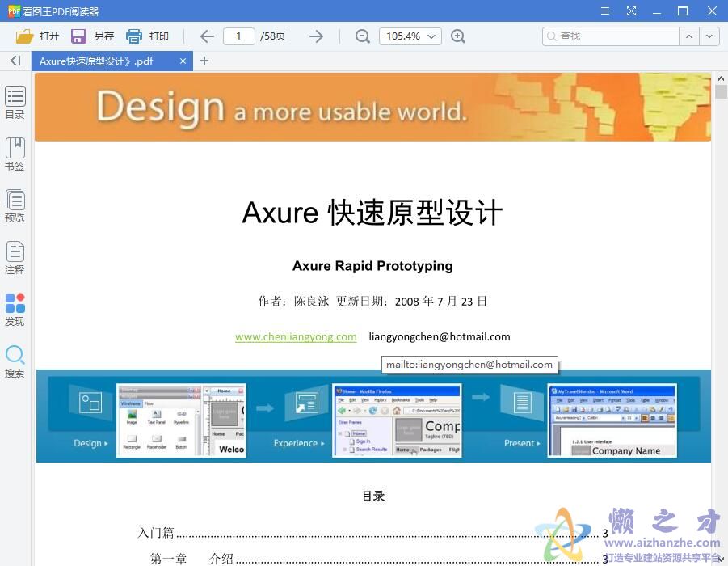Click the Experience browser screenshot thumbnail
Image resolution: width=728 pixels, height=566 pixels.
pos(397,420)
